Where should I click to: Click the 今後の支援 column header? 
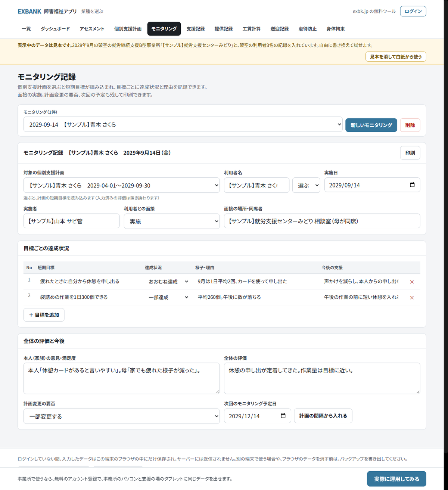click(x=332, y=268)
